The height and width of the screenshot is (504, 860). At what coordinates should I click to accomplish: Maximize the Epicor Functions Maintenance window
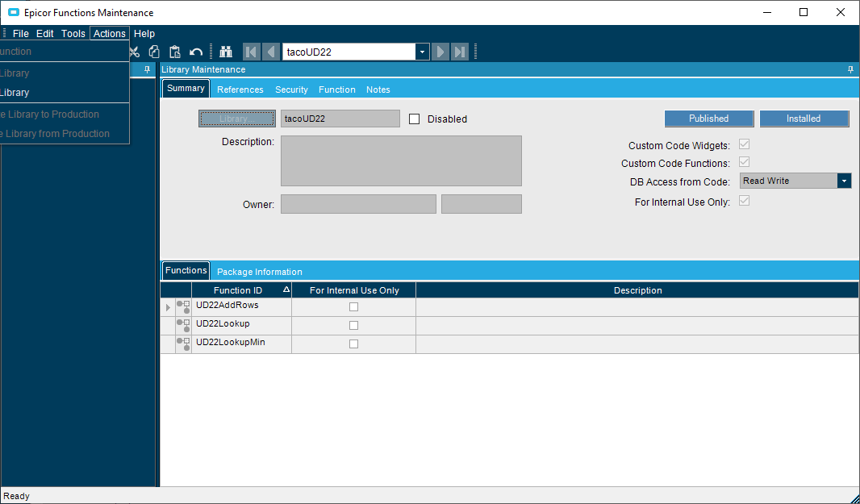(804, 12)
